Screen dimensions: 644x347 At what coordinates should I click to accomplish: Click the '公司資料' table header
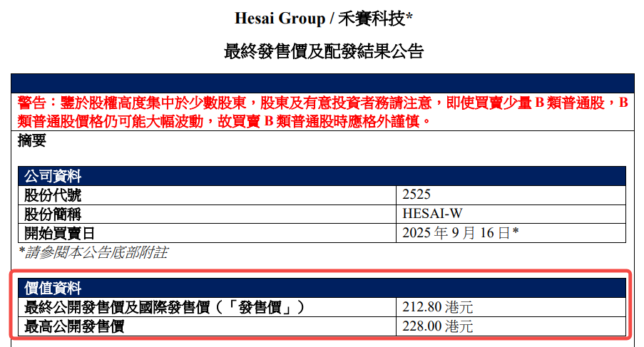322,177
